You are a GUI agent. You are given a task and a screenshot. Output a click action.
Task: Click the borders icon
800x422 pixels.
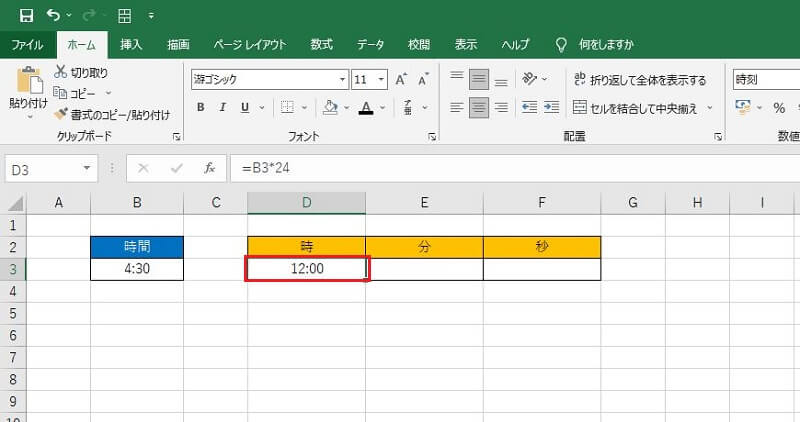[287, 107]
